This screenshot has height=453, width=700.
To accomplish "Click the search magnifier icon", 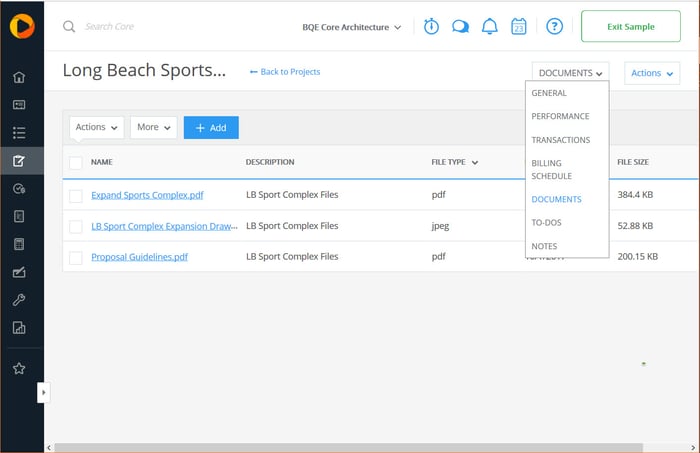I will (x=69, y=27).
